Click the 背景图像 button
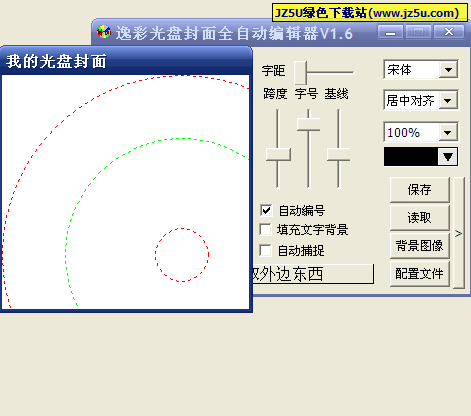 pyautogui.click(x=420, y=246)
